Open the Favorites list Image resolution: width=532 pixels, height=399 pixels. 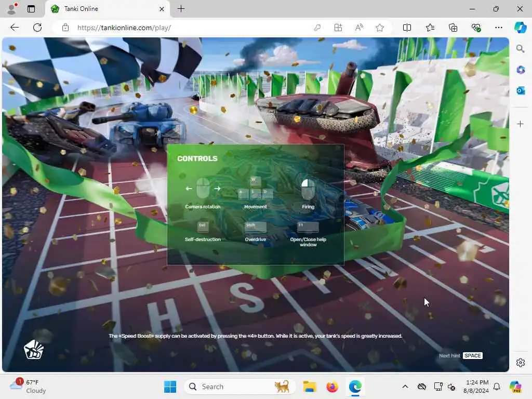pos(430,28)
